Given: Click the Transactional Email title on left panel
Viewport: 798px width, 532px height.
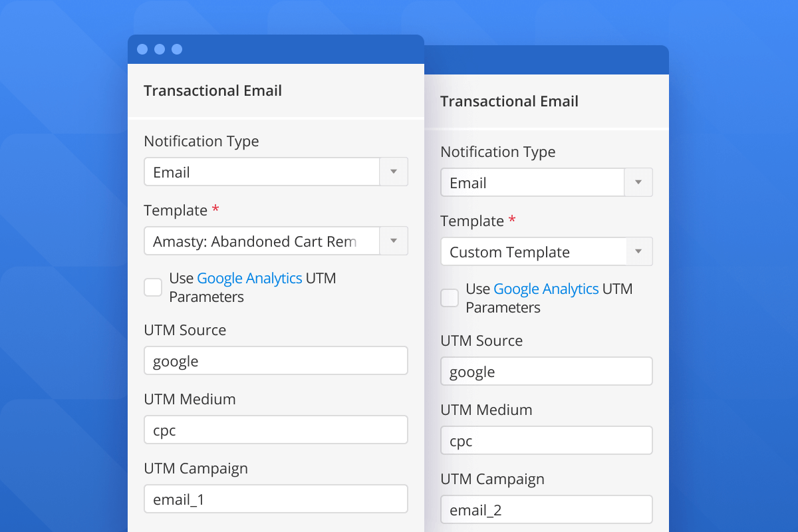Looking at the screenshot, I should tap(213, 90).
